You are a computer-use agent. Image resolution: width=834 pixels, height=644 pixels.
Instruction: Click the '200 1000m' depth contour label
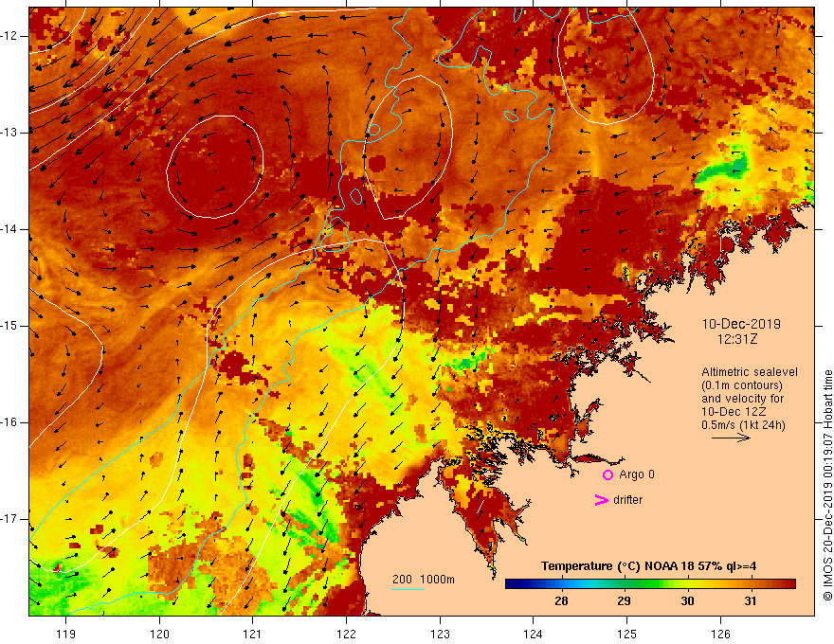pyautogui.click(x=424, y=580)
